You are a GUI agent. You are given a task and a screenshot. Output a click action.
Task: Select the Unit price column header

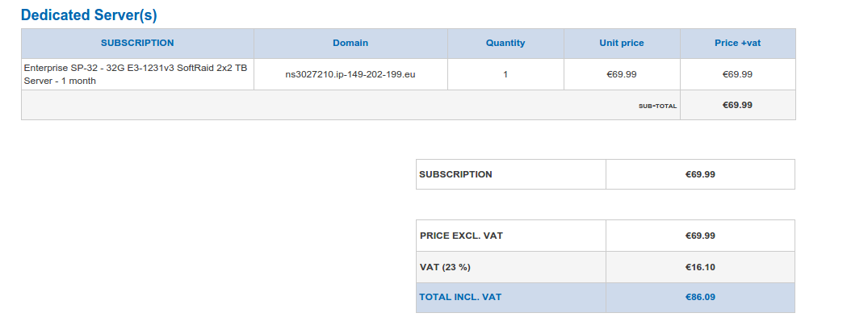pos(622,43)
